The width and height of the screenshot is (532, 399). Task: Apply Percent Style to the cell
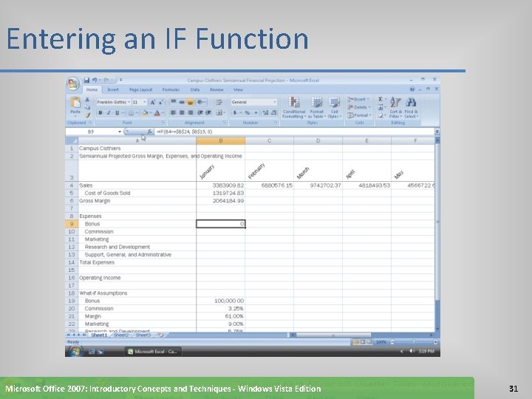[x=248, y=112]
